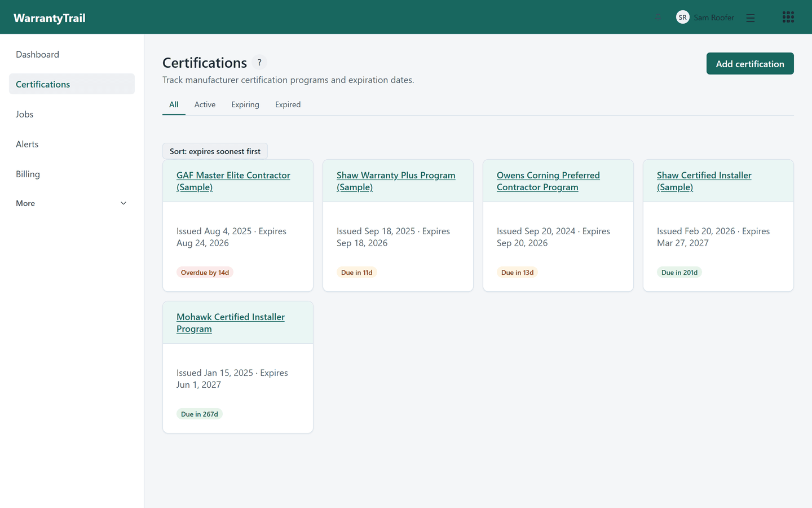
Task: Click the Sam Roofer user name
Action: tap(714, 17)
